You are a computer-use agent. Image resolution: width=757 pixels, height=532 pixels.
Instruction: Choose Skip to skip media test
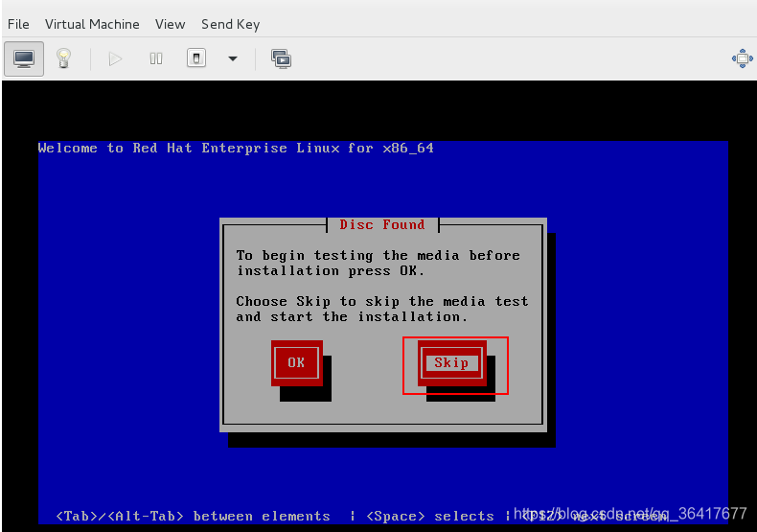pos(452,363)
